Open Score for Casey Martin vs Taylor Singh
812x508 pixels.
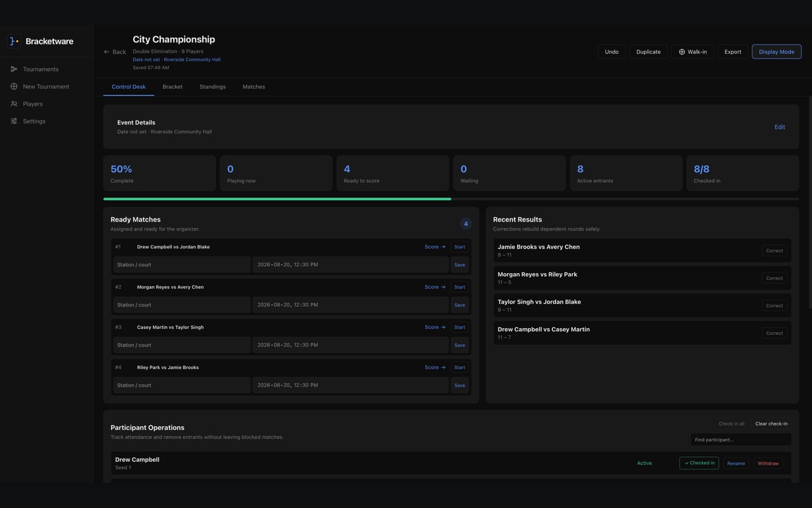(435, 327)
